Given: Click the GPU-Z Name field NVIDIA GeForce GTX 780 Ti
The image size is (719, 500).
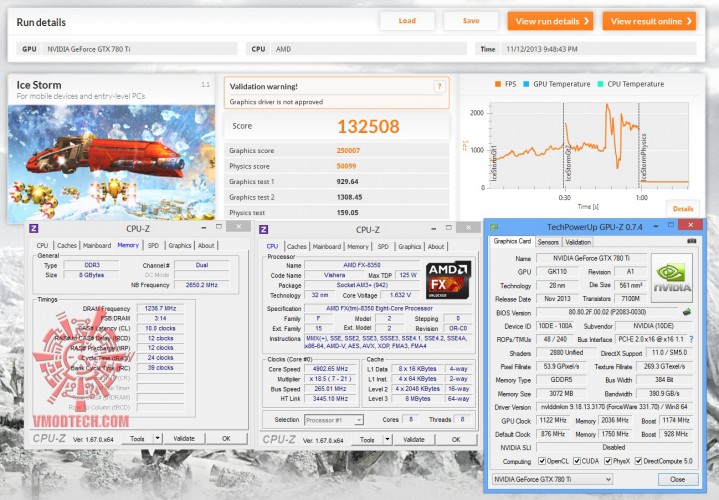Looking at the screenshot, I should 591,258.
